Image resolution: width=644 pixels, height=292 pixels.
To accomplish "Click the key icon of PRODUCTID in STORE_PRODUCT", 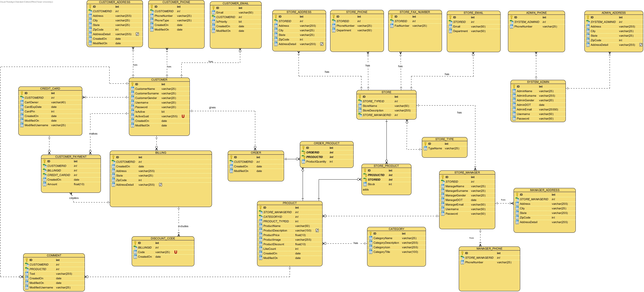I will pyautogui.click(x=365, y=175).
